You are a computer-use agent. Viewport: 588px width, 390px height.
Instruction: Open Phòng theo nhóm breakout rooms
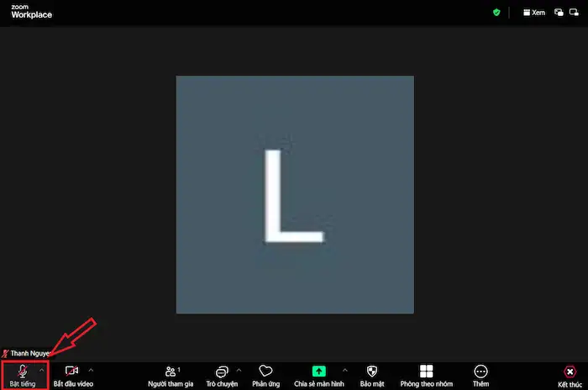427,373
